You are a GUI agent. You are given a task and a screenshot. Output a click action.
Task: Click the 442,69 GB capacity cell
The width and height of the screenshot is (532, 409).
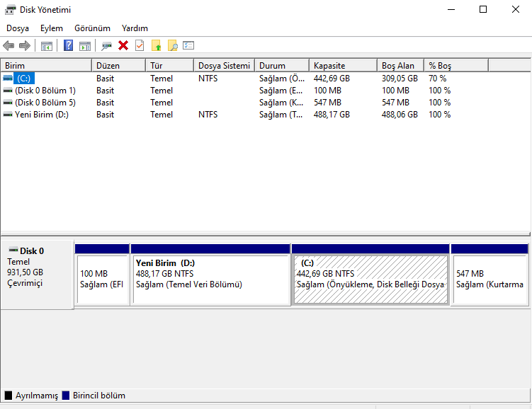[x=332, y=79]
